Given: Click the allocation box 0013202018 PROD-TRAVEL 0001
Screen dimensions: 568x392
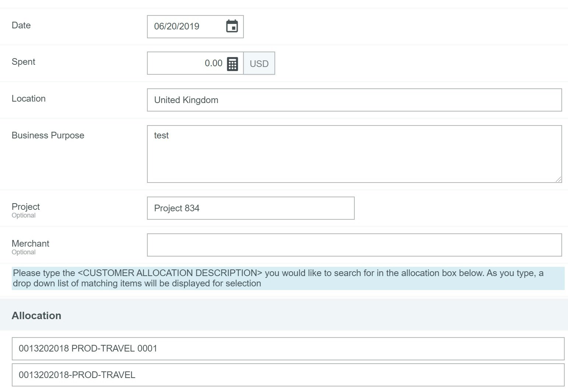Looking at the screenshot, I should (x=287, y=349).
